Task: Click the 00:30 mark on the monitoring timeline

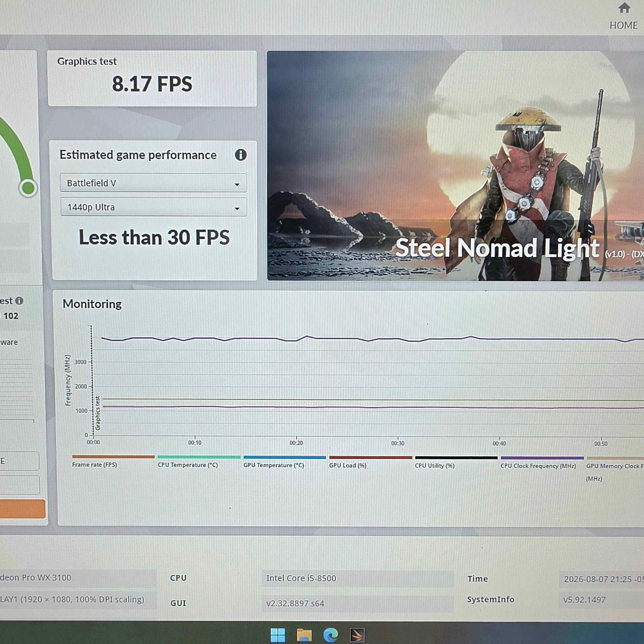Action: click(x=398, y=443)
